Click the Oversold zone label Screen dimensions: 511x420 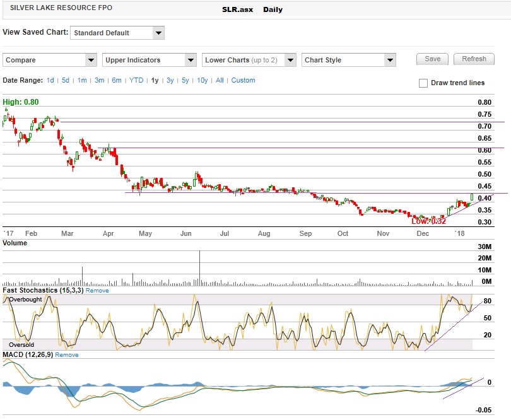21,345
